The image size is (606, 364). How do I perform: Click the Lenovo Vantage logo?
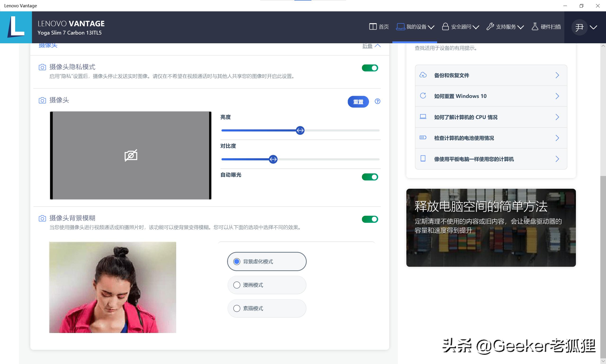tap(16, 27)
